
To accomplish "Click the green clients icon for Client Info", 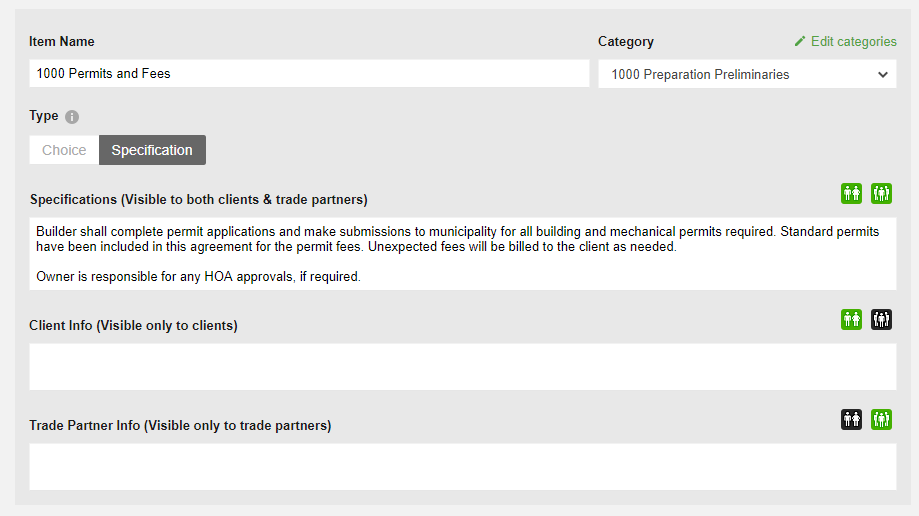I will 851,320.
